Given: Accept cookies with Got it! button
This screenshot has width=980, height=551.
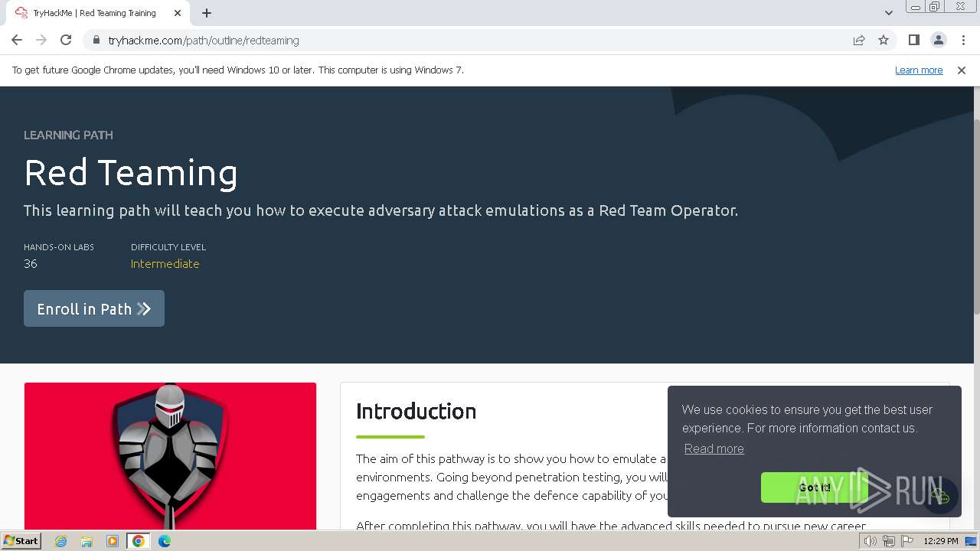Looking at the screenshot, I should pyautogui.click(x=814, y=487).
